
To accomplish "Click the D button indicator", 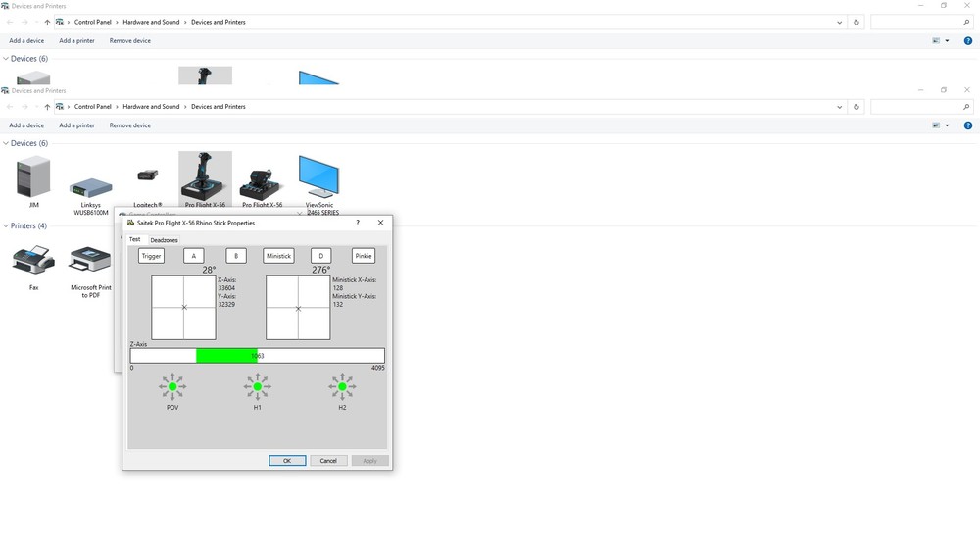I will (x=321, y=256).
